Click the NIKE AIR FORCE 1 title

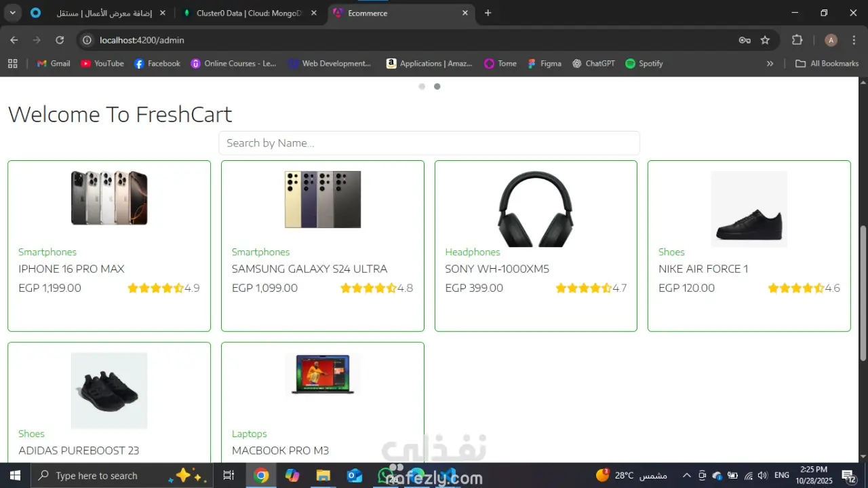click(703, 269)
